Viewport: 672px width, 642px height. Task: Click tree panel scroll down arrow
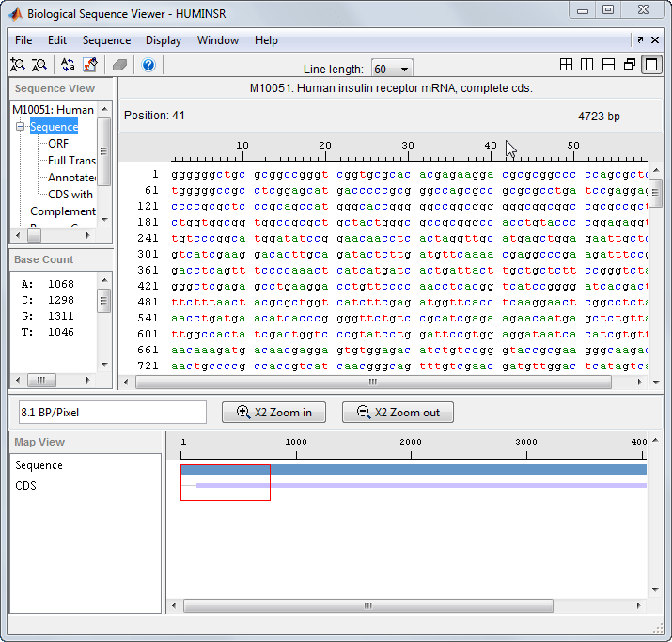[x=104, y=219]
